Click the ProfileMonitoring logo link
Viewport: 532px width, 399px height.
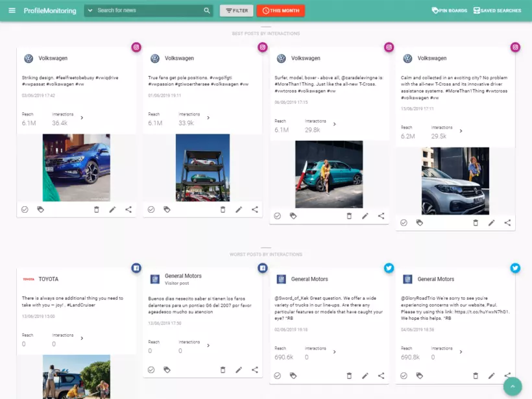pyautogui.click(x=50, y=10)
